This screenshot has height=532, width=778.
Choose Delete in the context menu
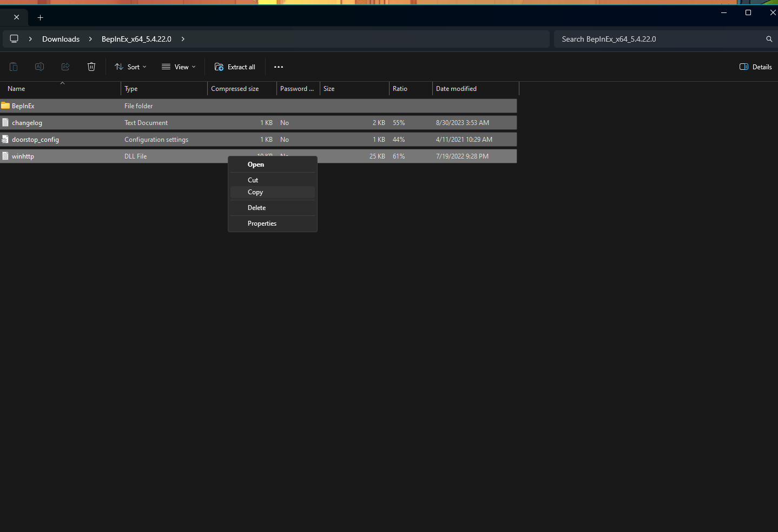273,208
